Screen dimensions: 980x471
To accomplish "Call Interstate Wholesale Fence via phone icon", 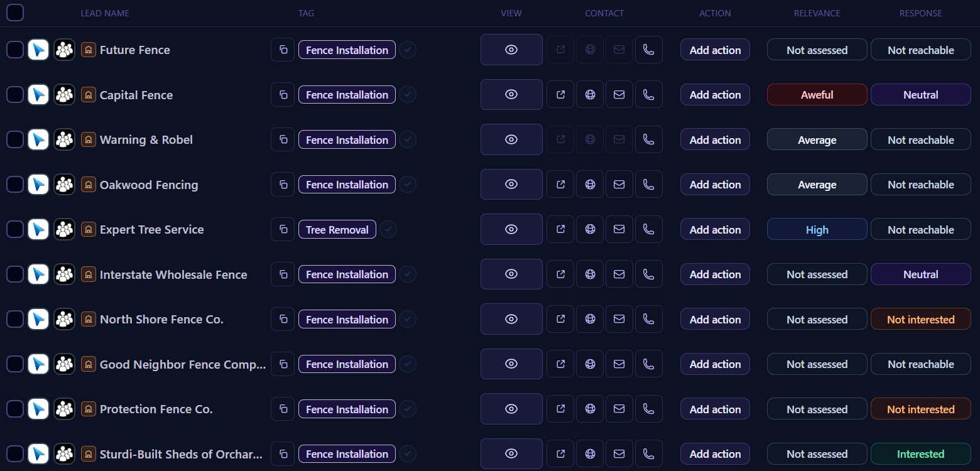I will tap(649, 274).
